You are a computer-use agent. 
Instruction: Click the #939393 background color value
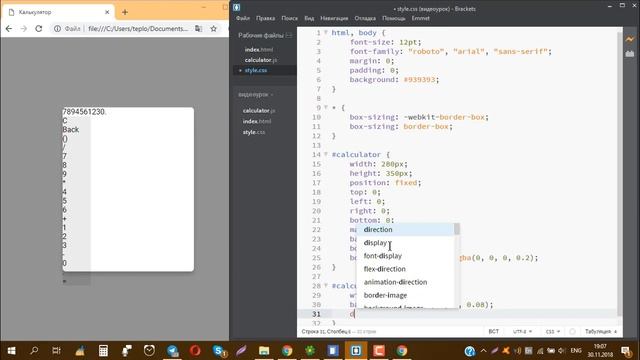(420, 80)
